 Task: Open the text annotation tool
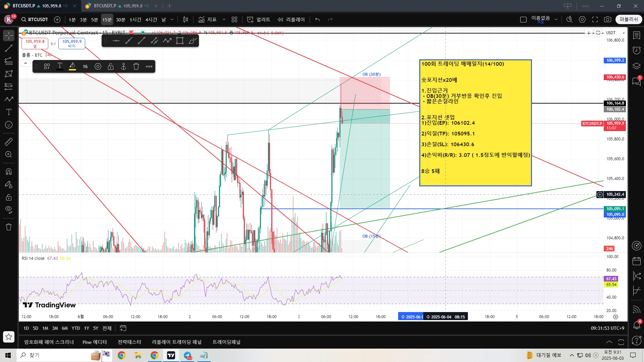9,112
